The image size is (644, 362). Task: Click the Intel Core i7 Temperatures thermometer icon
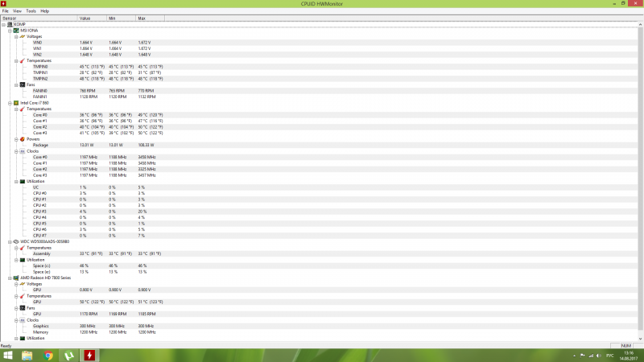[23, 109]
